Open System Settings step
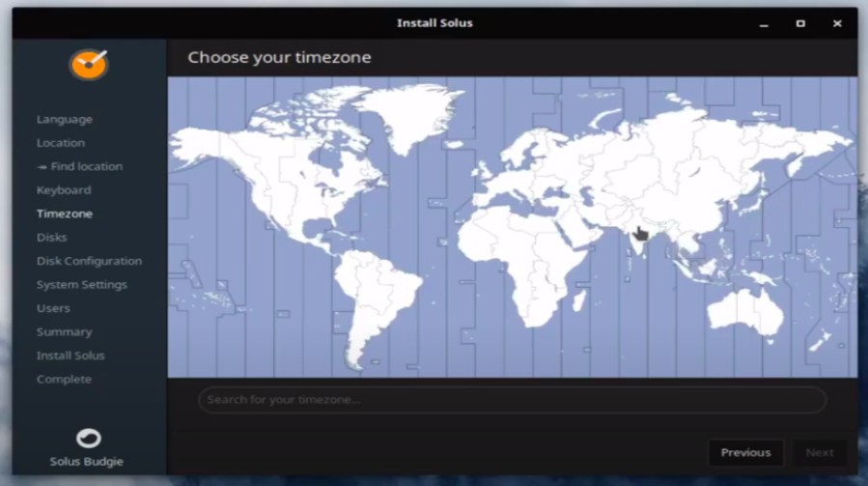Image resolution: width=868 pixels, height=486 pixels. tap(82, 285)
